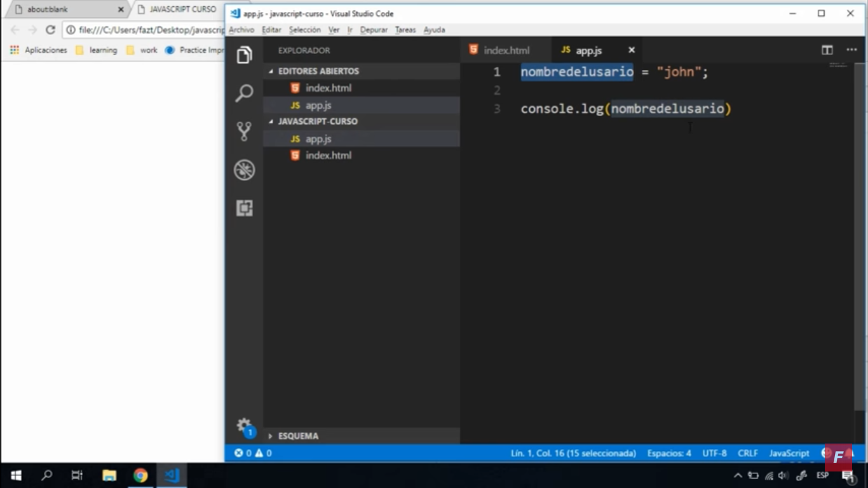Close the about:blank Chrome tab
This screenshot has height=488, width=868.
point(121,10)
